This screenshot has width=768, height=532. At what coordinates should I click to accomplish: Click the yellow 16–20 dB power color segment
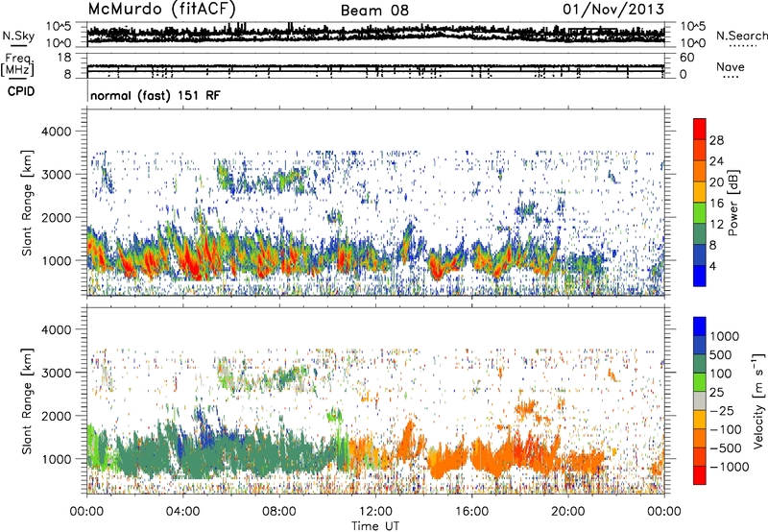pyautogui.click(x=700, y=192)
